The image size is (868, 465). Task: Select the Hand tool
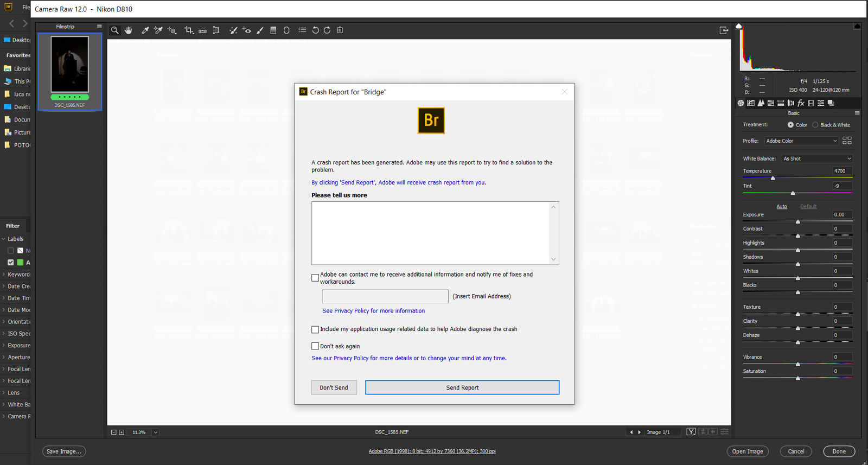[129, 30]
